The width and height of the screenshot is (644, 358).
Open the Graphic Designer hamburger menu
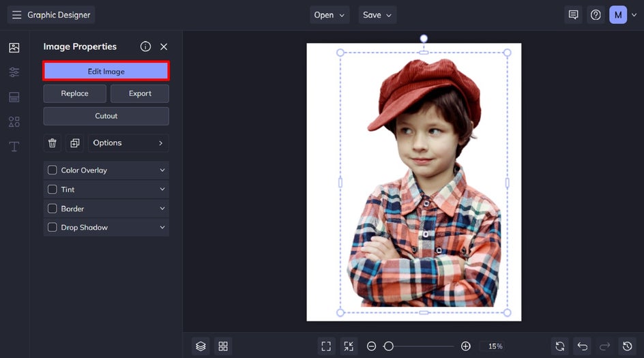pos(16,15)
